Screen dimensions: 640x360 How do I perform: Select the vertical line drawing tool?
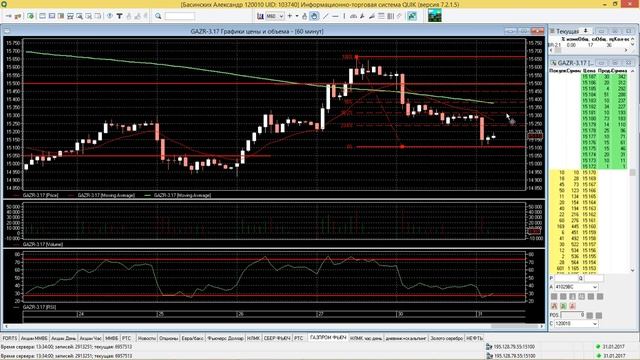(x=344, y=16)
